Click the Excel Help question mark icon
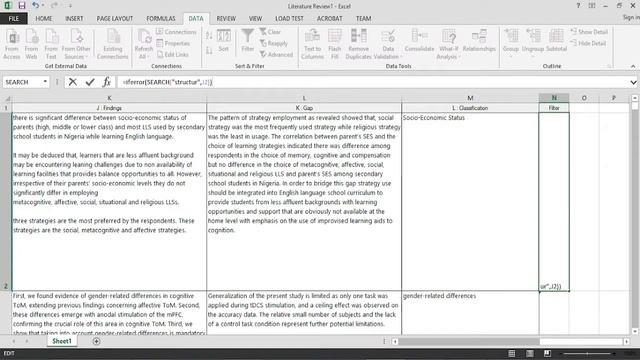640x360 pixels. tap(578, 6)
